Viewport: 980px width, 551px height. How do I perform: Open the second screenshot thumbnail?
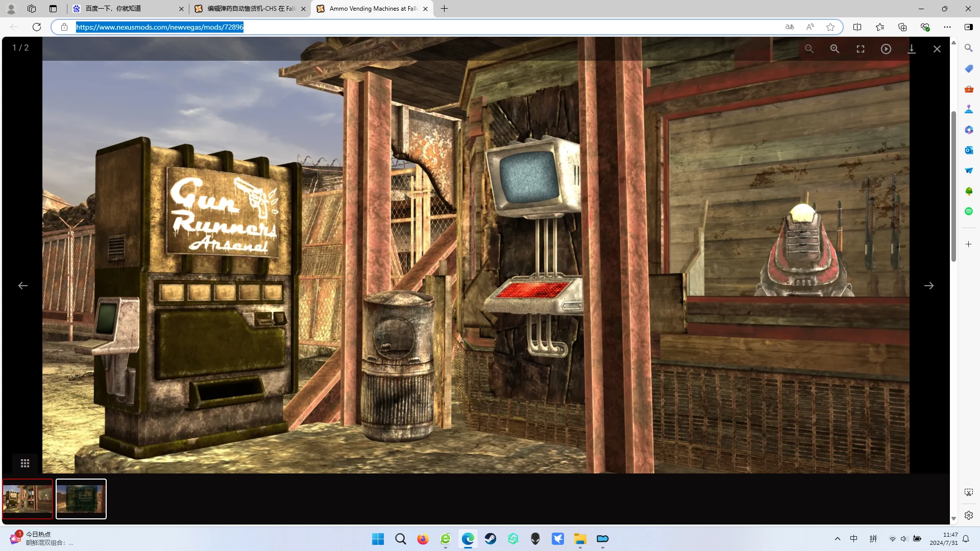pos(81,499)
